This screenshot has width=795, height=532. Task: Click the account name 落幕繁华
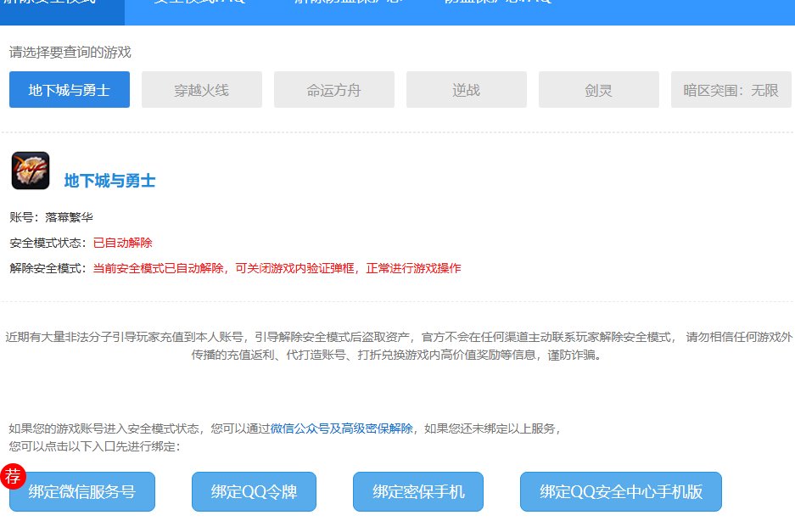(x=69, y=217)
